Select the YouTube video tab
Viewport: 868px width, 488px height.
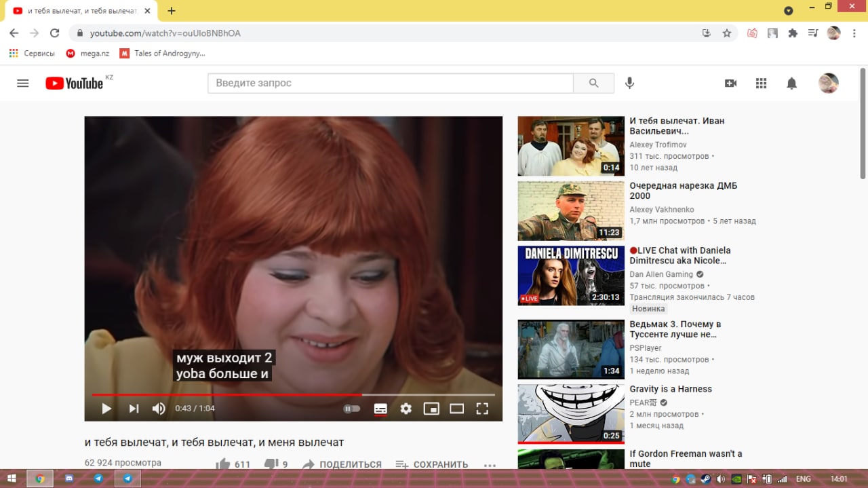click(x=82, y=11)
